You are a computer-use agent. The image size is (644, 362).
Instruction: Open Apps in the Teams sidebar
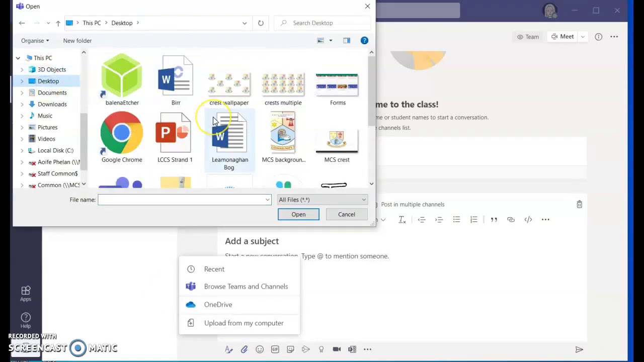pyautogui.click(x=26, y=294)
